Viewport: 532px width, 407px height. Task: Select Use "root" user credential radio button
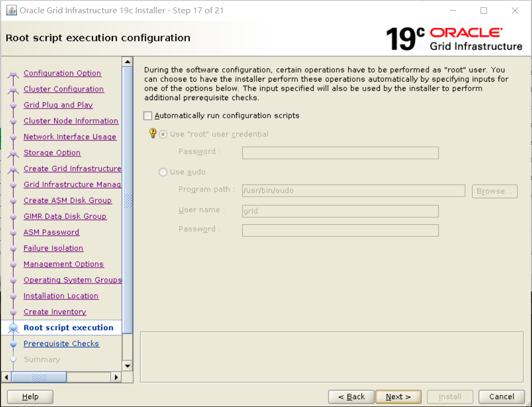[x=163, y=135]
